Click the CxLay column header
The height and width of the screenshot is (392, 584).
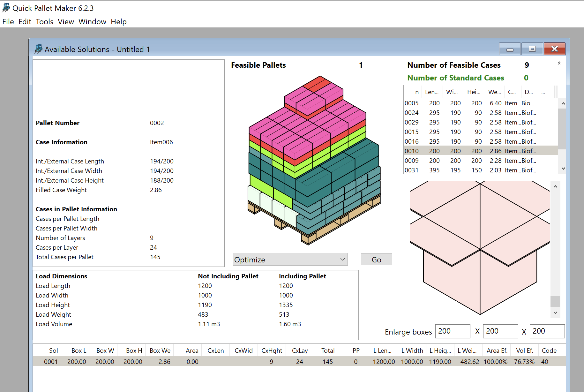(x=300, y=351)
